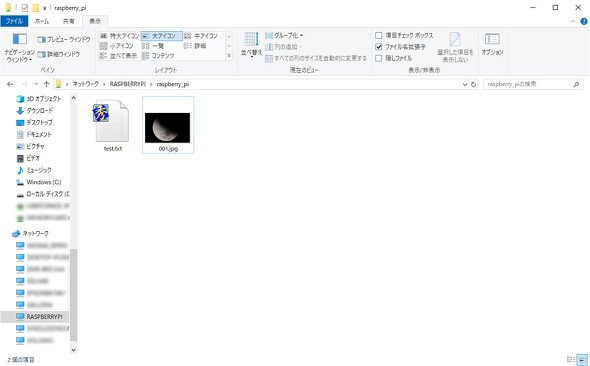Click すべての列のサイズを自動的に変更する
Viewport: 590px width, 366px height.
pos(316,58)
